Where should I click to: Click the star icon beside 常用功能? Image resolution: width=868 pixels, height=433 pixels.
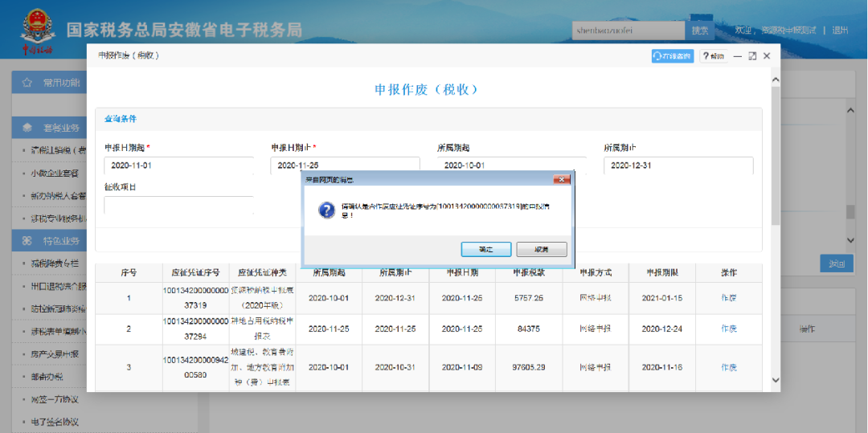click(27, 83)
